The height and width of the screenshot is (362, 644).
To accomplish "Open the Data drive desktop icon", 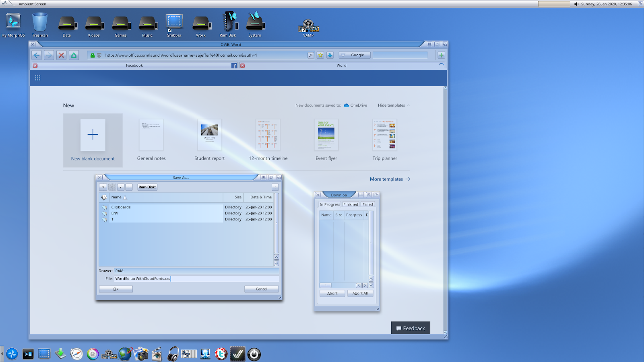I will coord(67,27).
